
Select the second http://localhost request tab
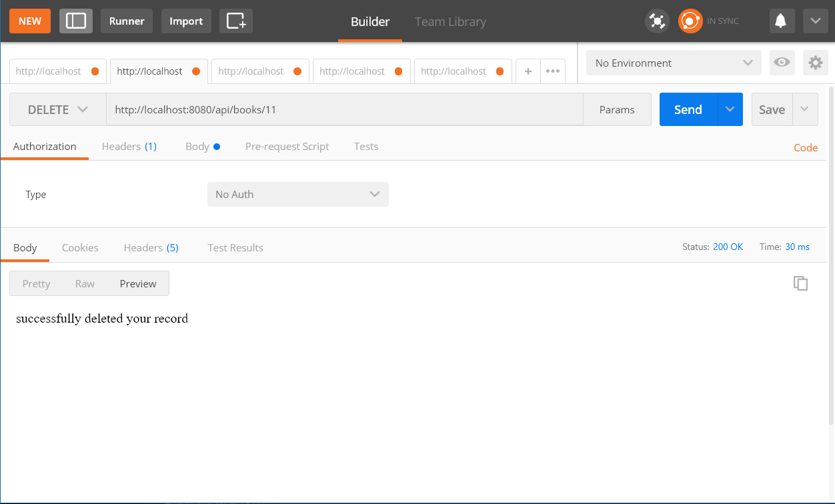click(159, 71)
